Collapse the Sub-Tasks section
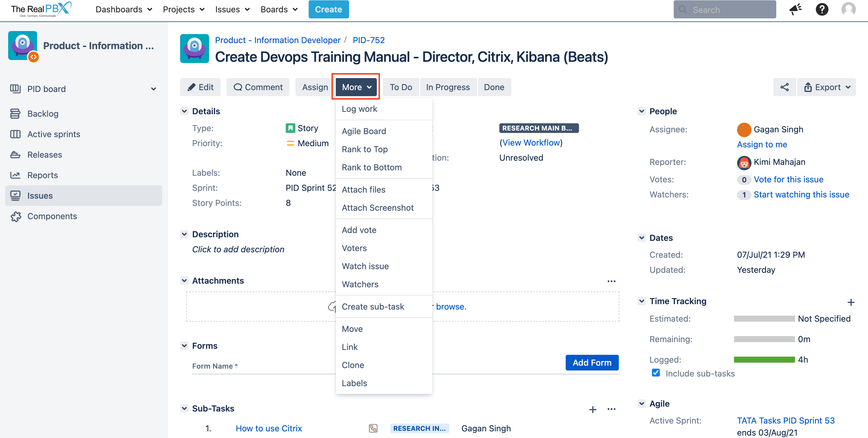Screen dimensions: 868x438 (184, 409)
